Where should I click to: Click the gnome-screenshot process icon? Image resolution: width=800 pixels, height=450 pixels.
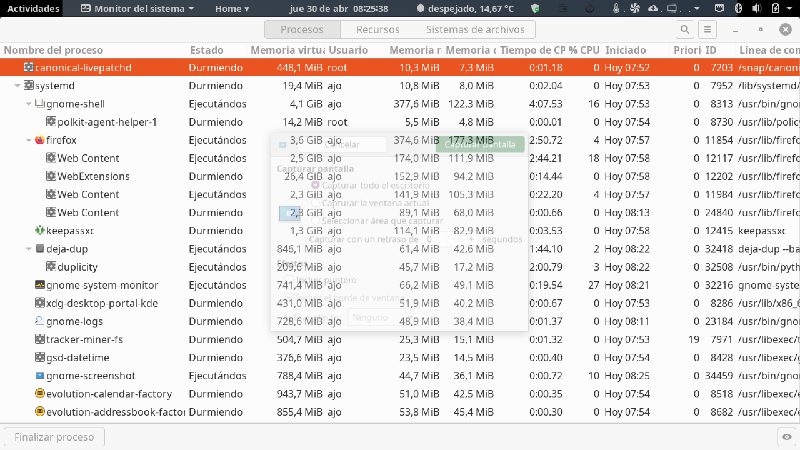(40, 376)
